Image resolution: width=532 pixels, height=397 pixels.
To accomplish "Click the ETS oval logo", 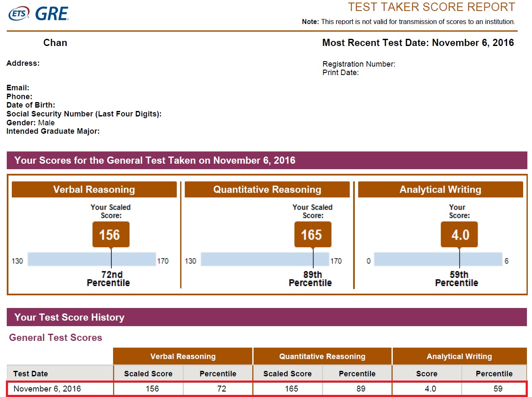I will [19, 14].
